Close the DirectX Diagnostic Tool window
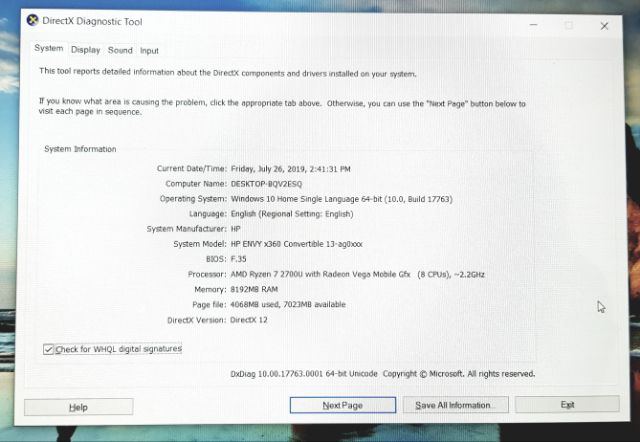 tap(604, 26)
